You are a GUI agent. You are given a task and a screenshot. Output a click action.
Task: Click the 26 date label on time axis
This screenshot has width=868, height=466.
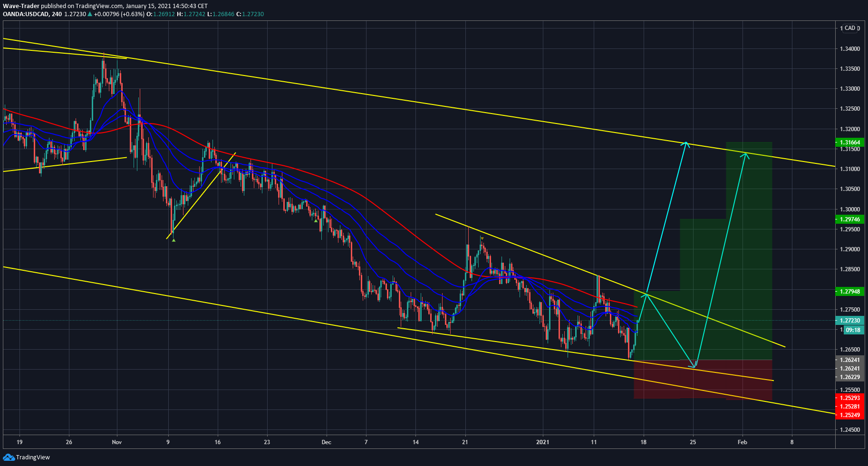click(x=69, y=442)
